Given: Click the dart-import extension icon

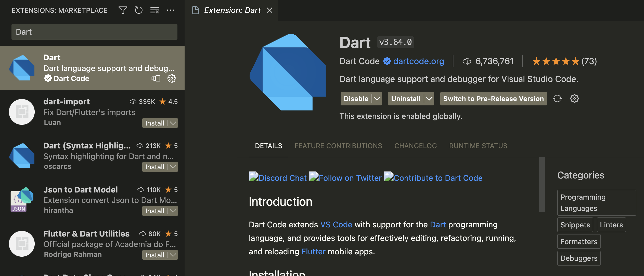Looking at the screenshot, I should (x=22, y=112).
